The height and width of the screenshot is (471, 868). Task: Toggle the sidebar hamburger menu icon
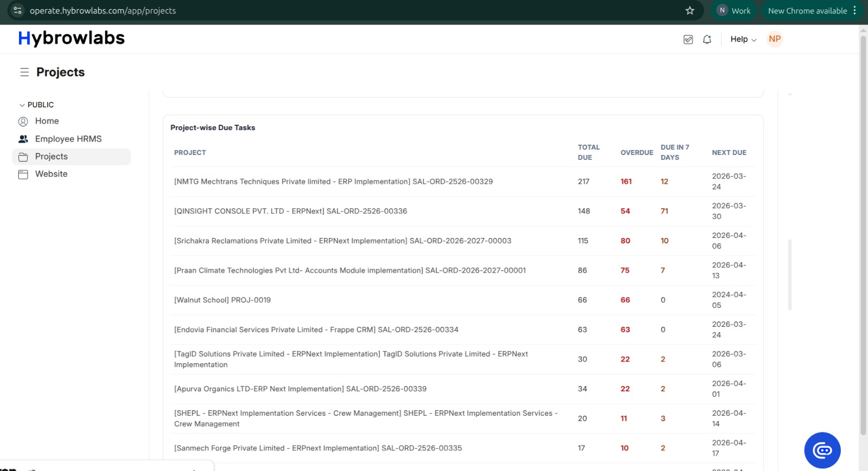(x=24, y=72)
